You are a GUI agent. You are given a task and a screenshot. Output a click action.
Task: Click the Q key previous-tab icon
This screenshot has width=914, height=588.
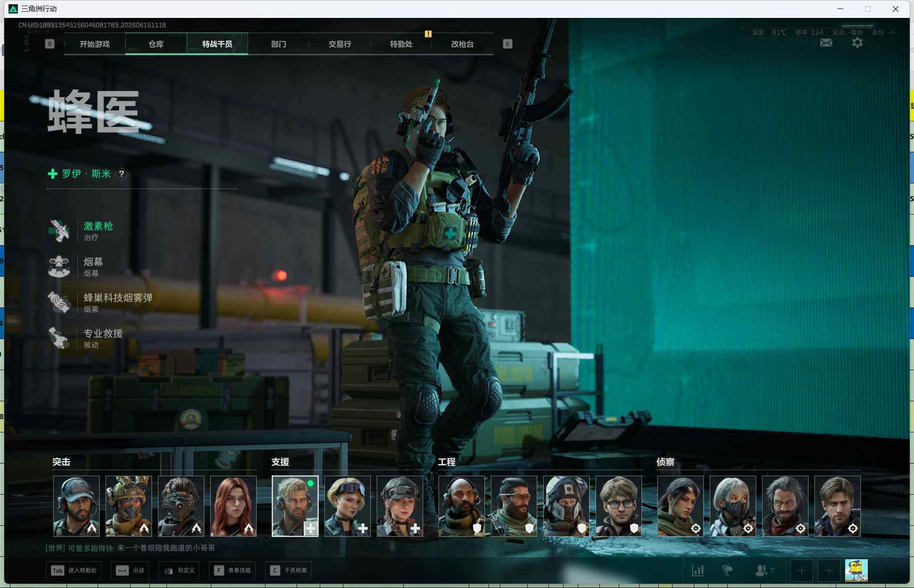(x=50, y=44)
